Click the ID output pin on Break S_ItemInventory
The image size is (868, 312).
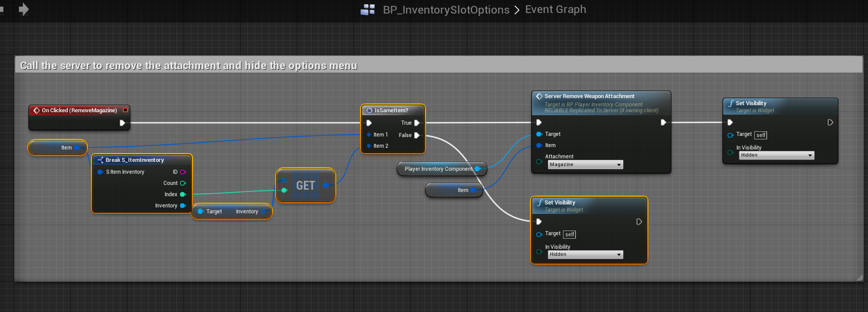tap(182, 172)
